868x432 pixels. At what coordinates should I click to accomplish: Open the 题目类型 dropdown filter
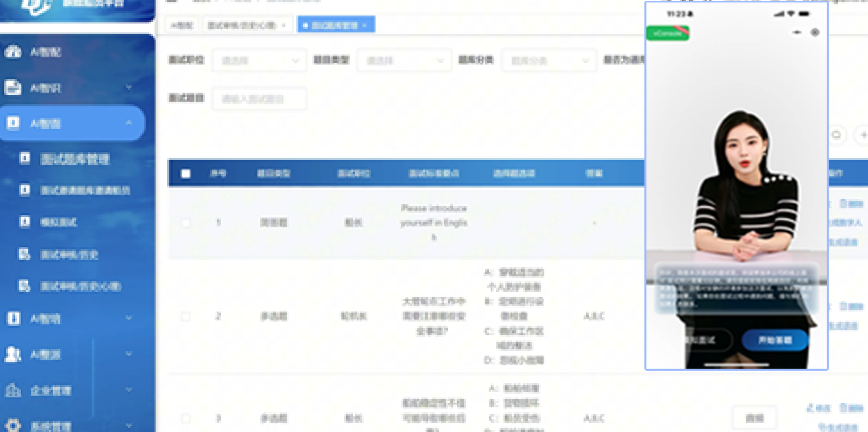point(404,61)
